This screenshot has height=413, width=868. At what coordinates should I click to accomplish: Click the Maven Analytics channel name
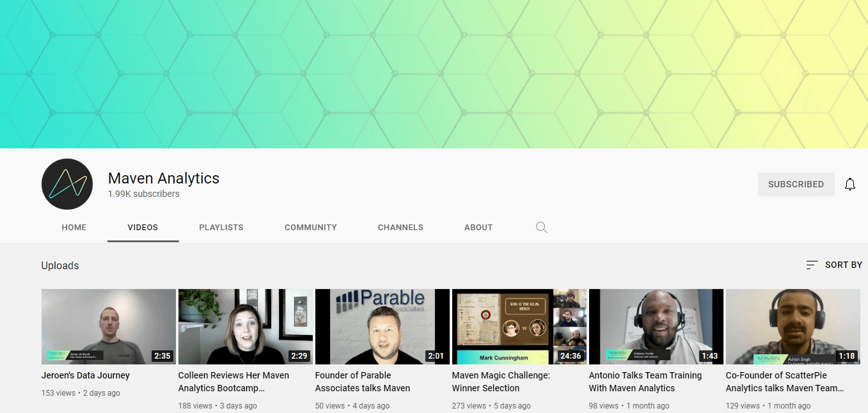pos(164,178)
